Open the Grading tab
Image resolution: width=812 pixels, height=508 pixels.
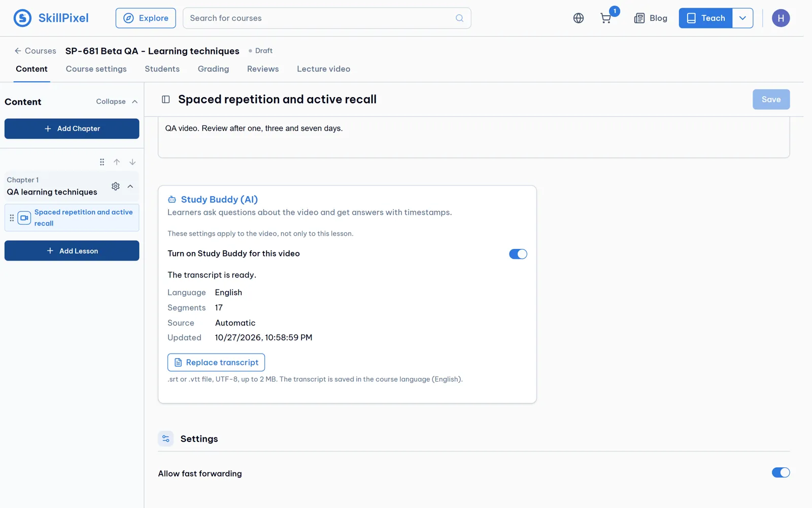tap(213, 69)
